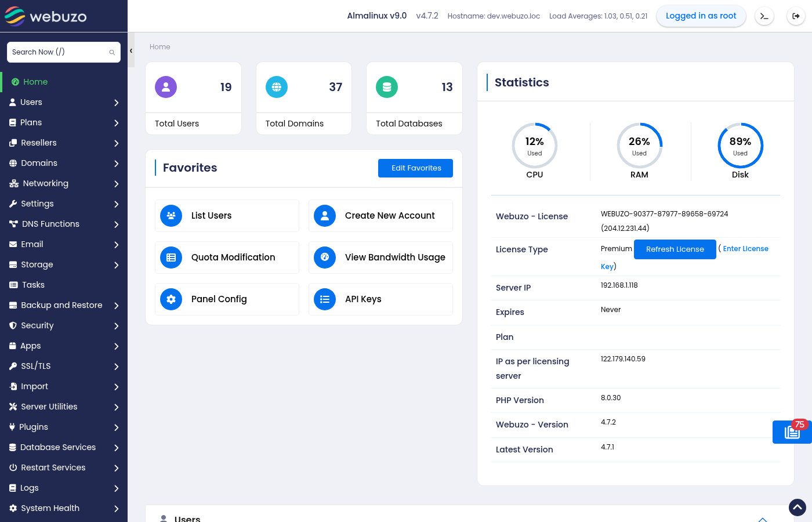The width and height of the screenshot is (812, 522).
Task: Expand the Plans menu chevron
Action: pos(116,123)
